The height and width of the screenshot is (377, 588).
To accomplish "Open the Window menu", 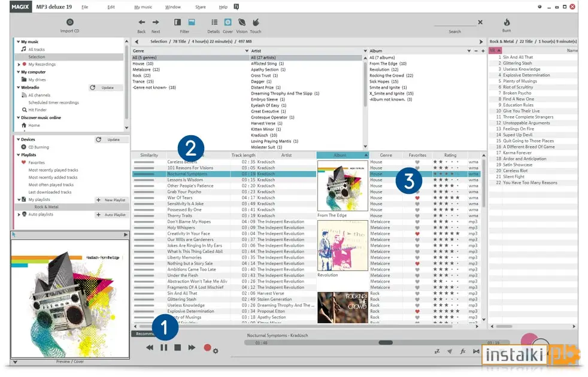I will pos(173,7).
